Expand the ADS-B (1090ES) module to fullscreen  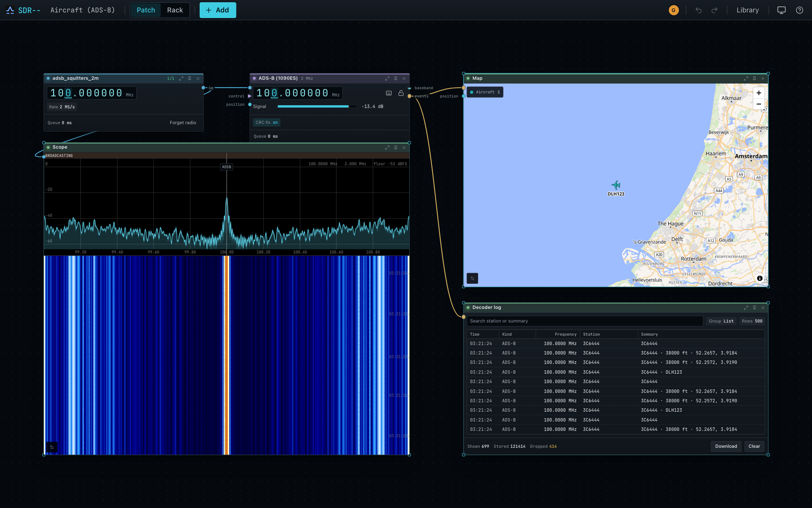387,78
